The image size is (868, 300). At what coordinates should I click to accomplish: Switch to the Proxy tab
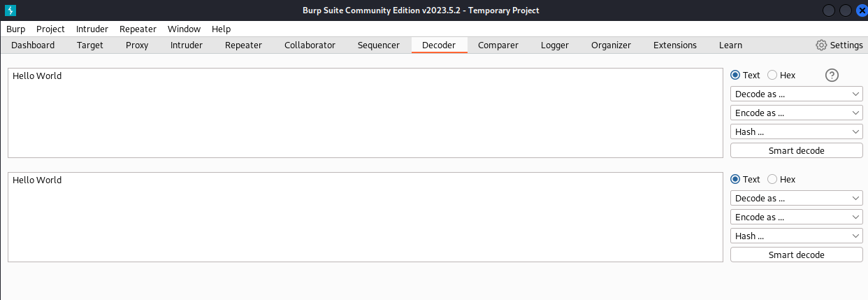[137, 45]
